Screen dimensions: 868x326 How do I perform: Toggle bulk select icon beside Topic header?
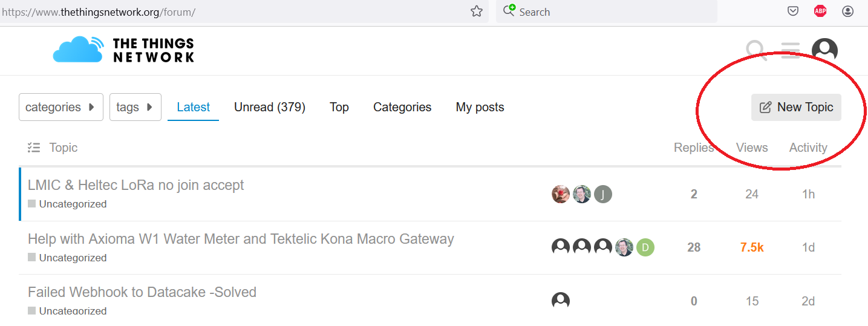click(34, 148)
